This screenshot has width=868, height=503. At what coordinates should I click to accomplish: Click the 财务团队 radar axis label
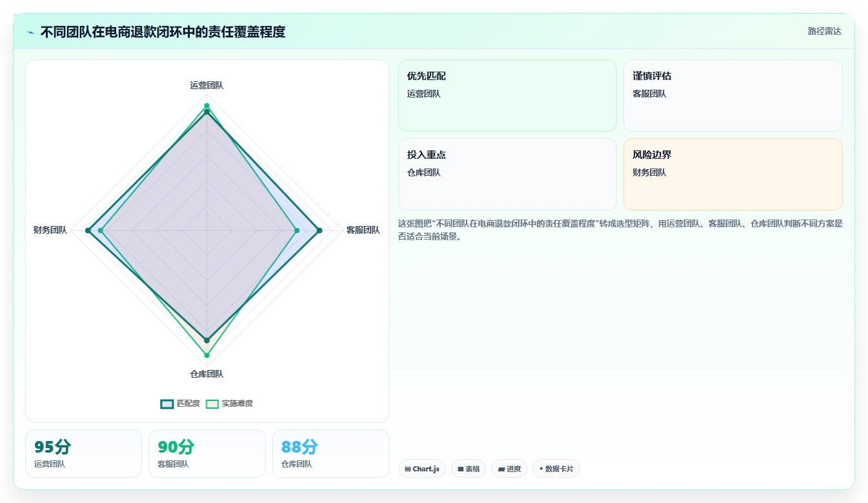pos(50,230)
